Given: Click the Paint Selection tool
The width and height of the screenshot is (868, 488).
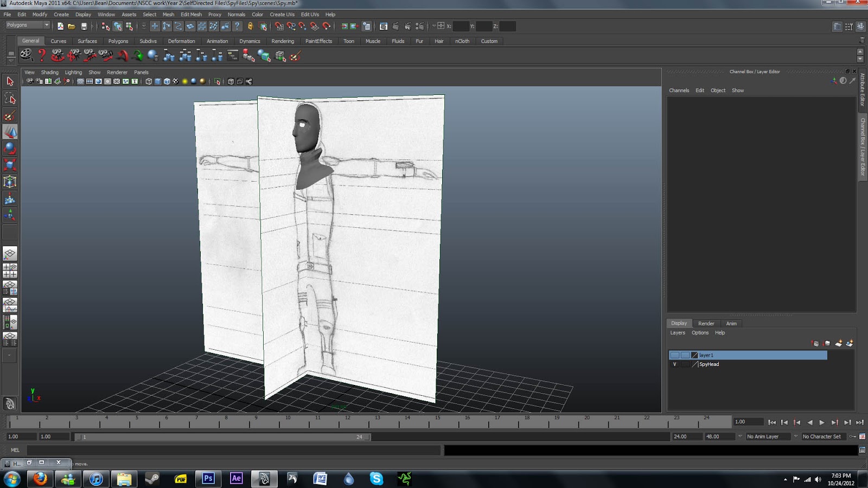Looking at the screenshot, I should 10,115.
